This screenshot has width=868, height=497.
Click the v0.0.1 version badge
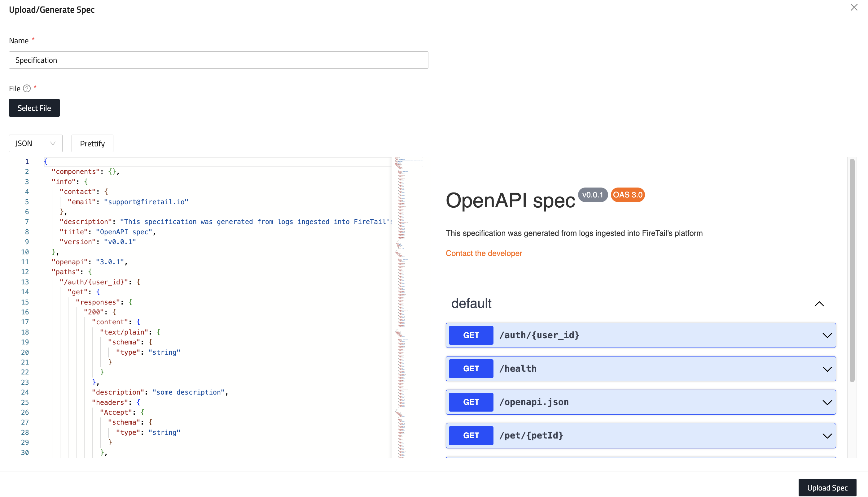(x=593, y=195)
